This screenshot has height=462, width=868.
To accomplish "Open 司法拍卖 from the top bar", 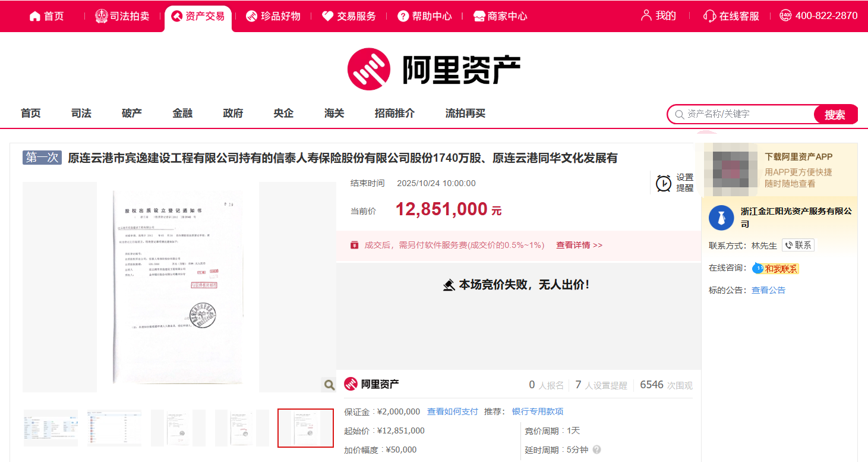I will coord(122,16).
